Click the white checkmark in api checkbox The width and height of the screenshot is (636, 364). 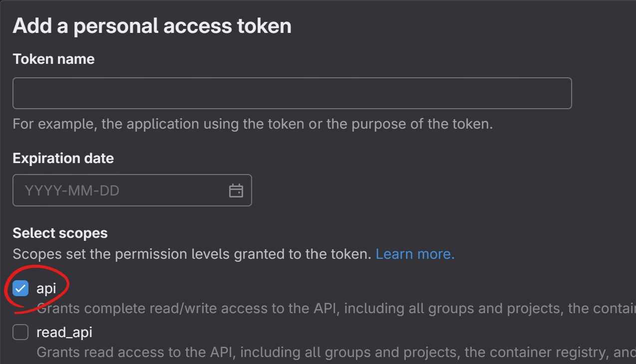20,288
